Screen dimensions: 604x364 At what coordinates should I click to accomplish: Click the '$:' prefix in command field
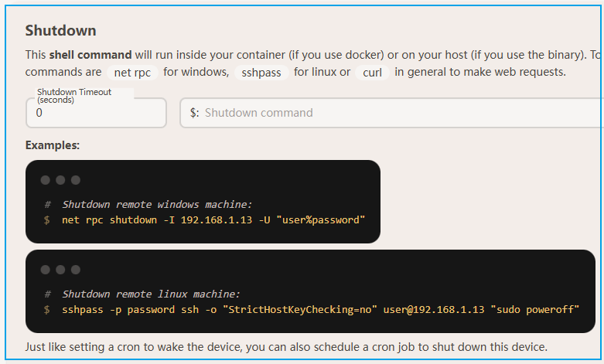(194, 113)
